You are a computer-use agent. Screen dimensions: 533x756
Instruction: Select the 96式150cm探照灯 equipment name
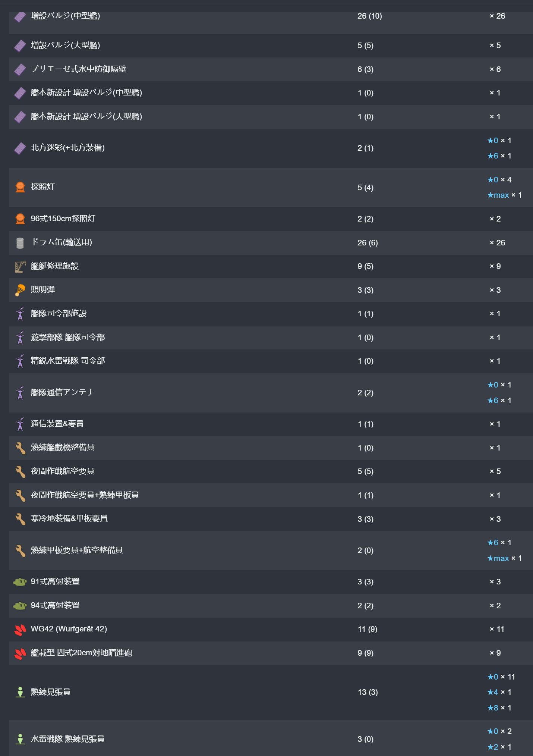click(x=63, y=219)
